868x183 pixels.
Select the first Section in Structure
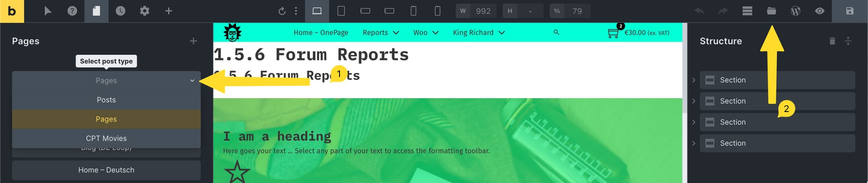778,80
